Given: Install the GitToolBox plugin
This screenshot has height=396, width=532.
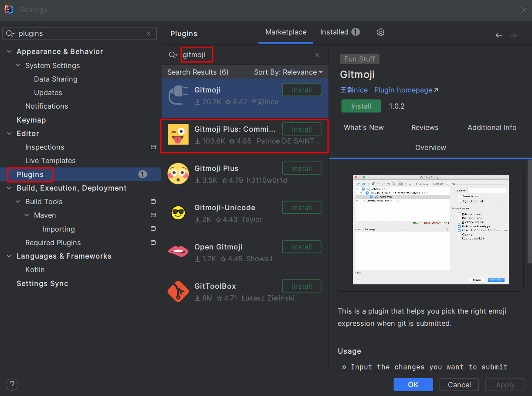Looking at the screenshot, I should tap(302, 286).
